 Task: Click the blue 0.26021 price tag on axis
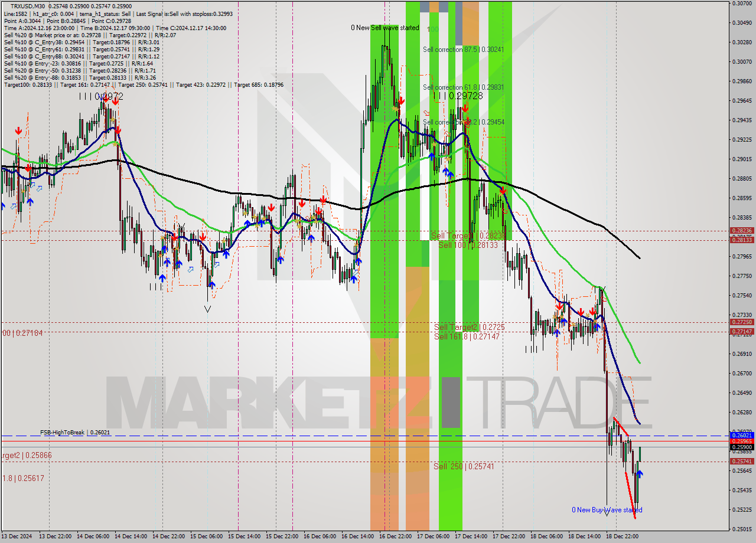coord(742,436)
